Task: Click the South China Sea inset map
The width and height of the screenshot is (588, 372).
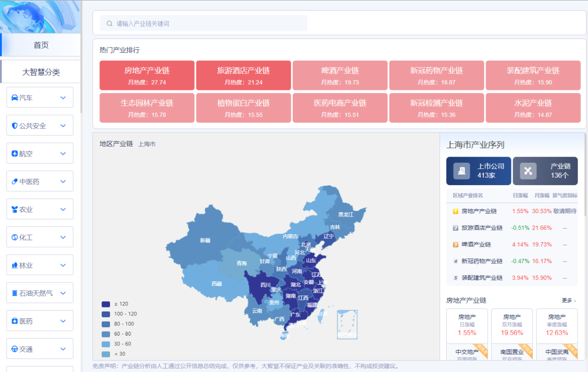Action: pos(347,325)
